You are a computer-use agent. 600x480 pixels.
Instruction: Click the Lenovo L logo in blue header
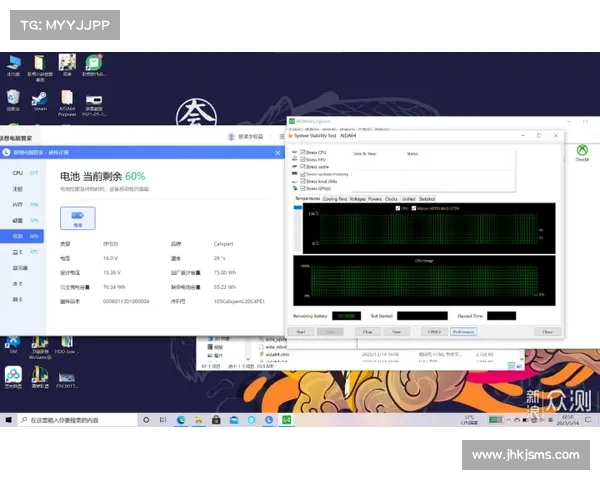pos(6,152)
